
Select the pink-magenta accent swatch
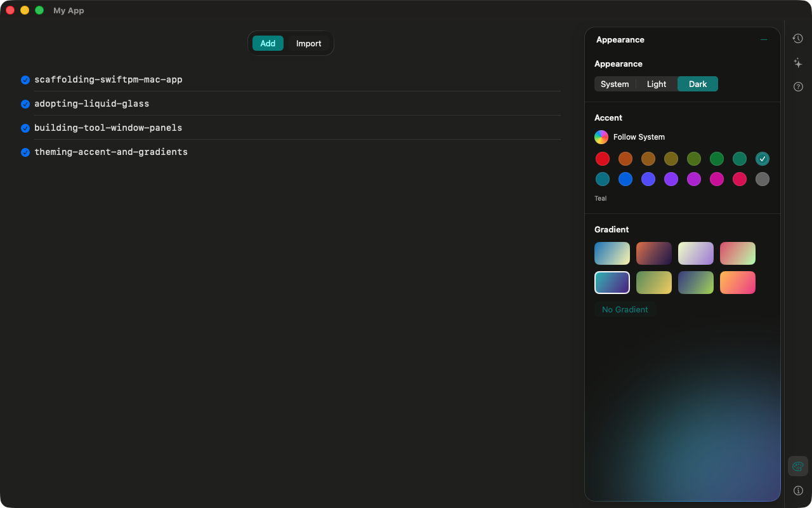[x=717, y=179]
